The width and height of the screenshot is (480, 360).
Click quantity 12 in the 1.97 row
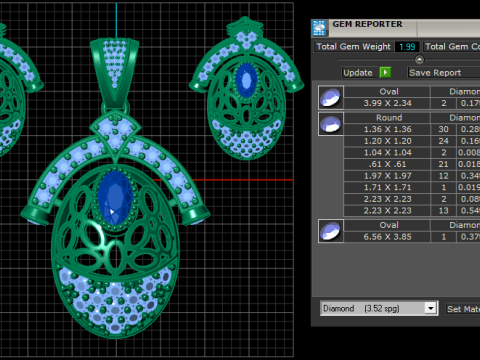pyautogui.click(x=443, y=176)
